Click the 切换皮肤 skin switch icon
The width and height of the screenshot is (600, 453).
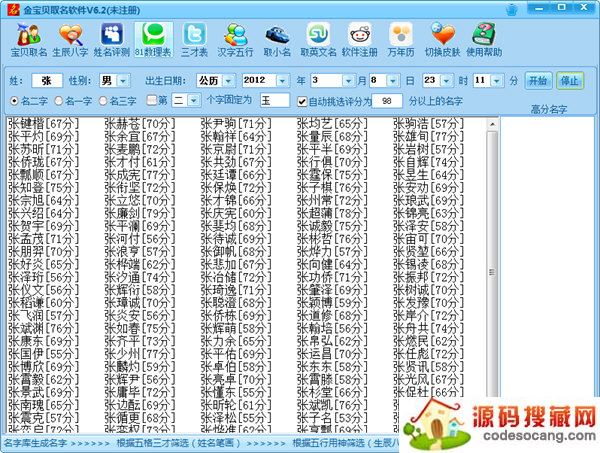point(442,40)
